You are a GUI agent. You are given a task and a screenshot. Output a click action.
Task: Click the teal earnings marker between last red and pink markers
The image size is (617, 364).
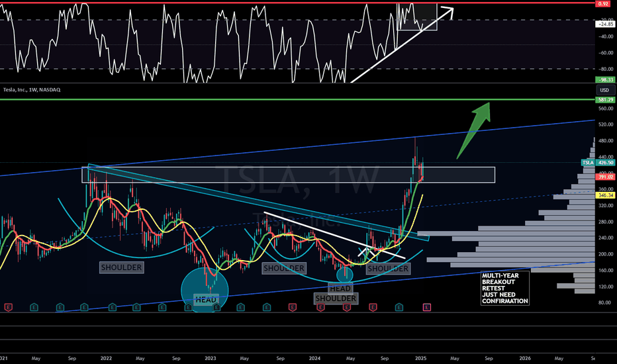pyautogui.click(x=399, y=307)
